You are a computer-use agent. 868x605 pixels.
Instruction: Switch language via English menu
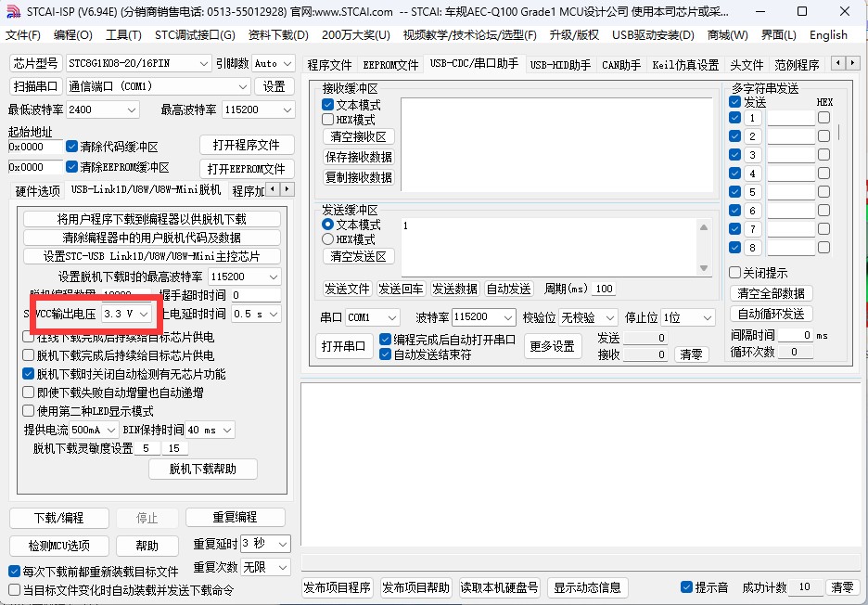click(828, 35)
